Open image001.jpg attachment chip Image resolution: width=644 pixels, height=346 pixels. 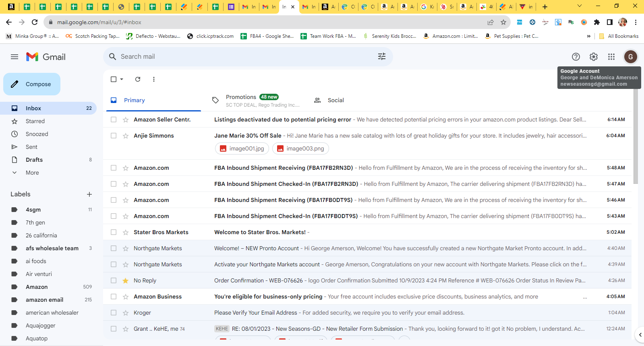[x=242, y=148]
